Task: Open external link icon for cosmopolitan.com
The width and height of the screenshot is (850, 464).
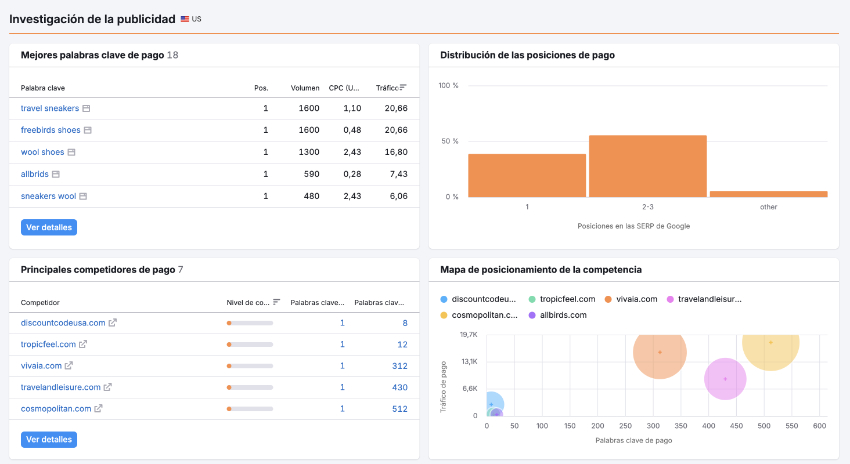Action: 99,409
